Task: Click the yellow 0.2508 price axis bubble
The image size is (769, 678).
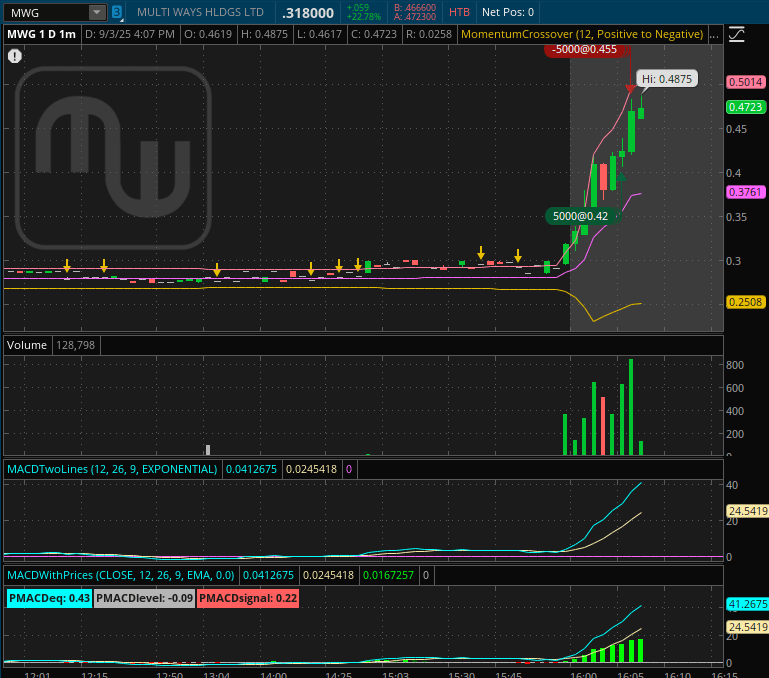Action: (x=745, y=302)
